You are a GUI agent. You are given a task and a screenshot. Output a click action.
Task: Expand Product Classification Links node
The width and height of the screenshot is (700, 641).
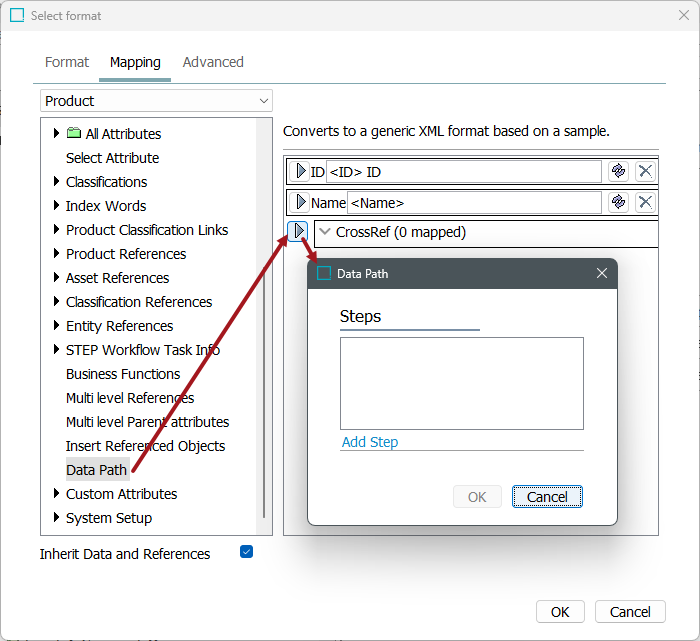pyautogui.click(x=56, y=229)
